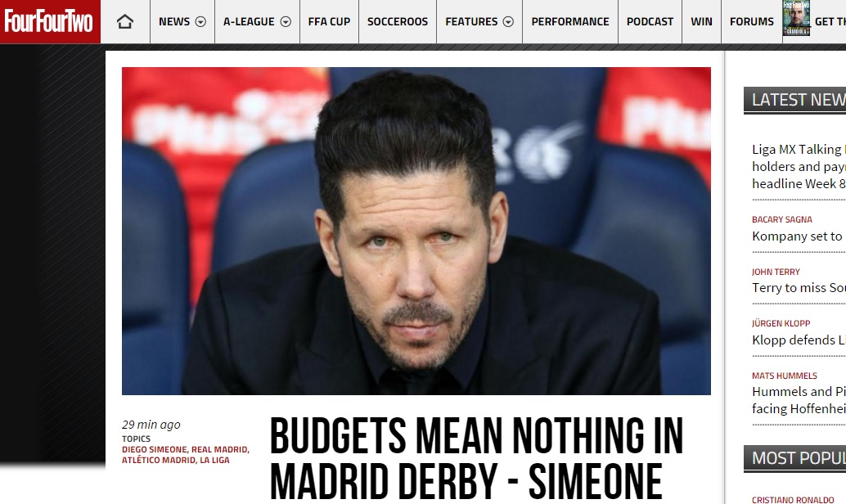This screenshot has width=846, height=504.
Task: Expand the Features dropdown arrow
Action: (508, 22)
